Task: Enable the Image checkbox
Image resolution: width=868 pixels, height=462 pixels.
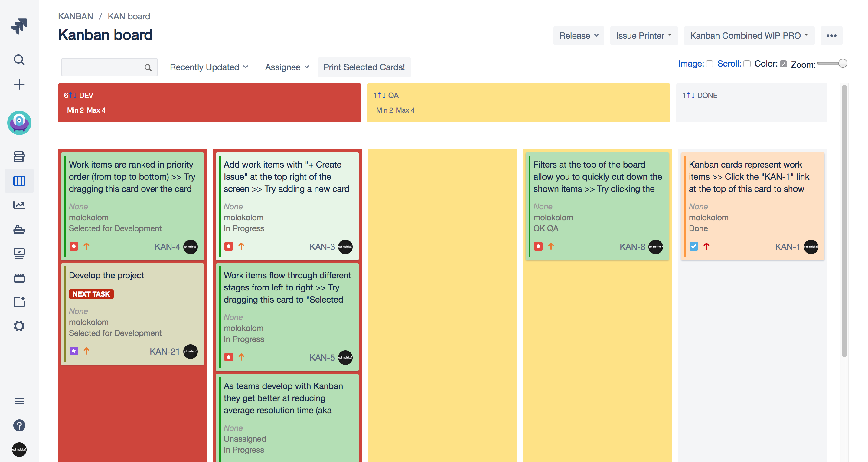Action: point(710,64)
